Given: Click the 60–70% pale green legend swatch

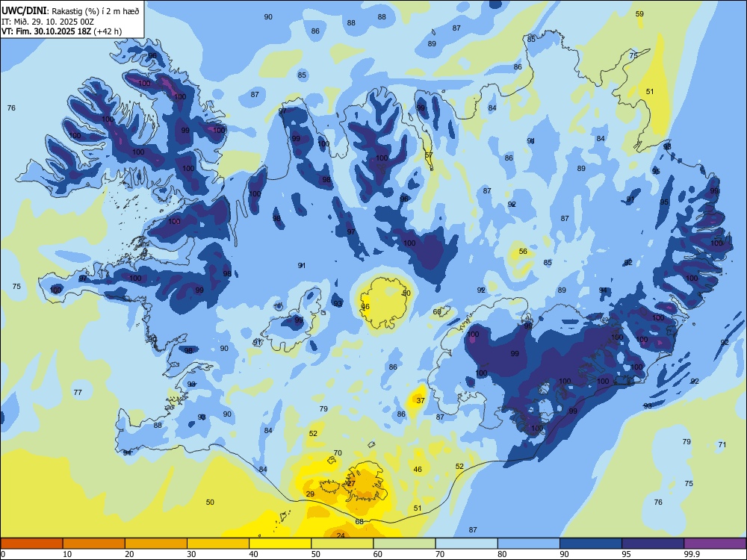Looking at the screenshot, I should point(404,544).
